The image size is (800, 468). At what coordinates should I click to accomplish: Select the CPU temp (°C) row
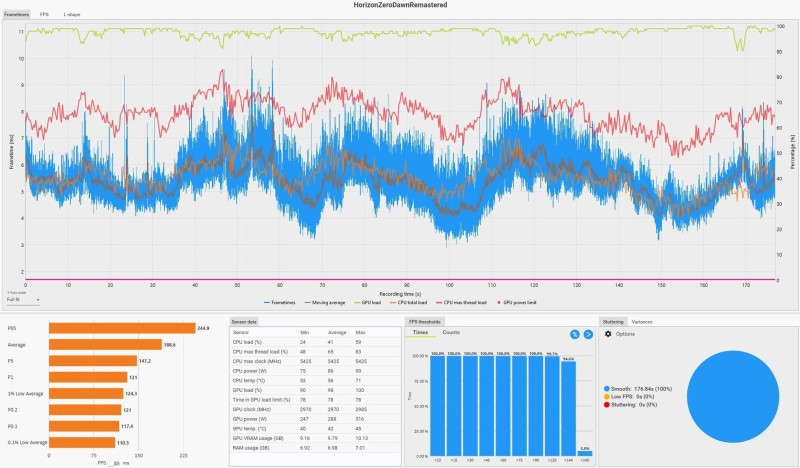315,380
